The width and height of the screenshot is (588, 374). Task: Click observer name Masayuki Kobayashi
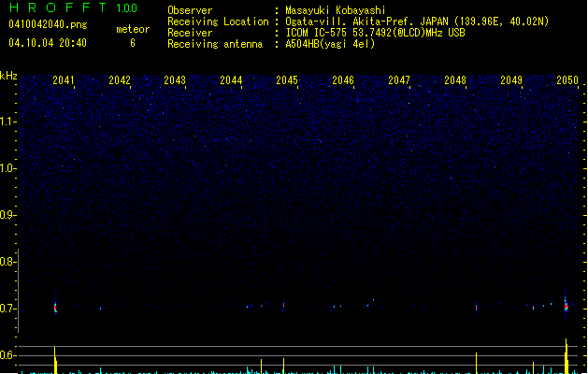[335, 10]
